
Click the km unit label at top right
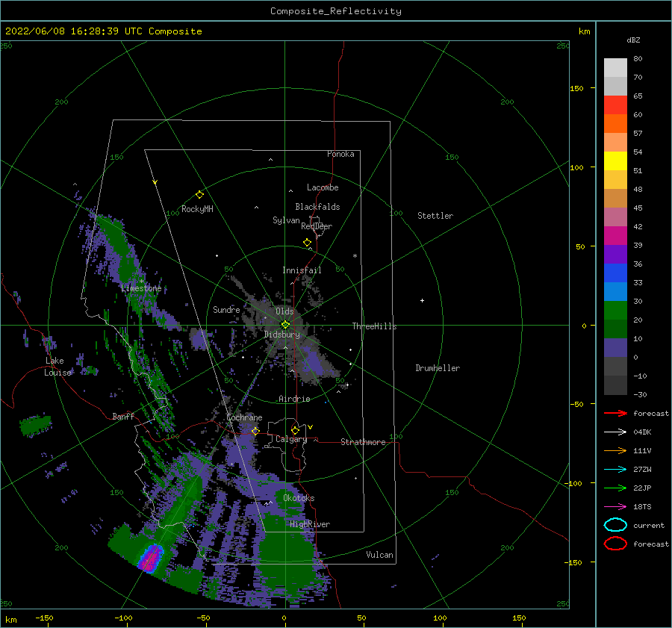point(584,31)
